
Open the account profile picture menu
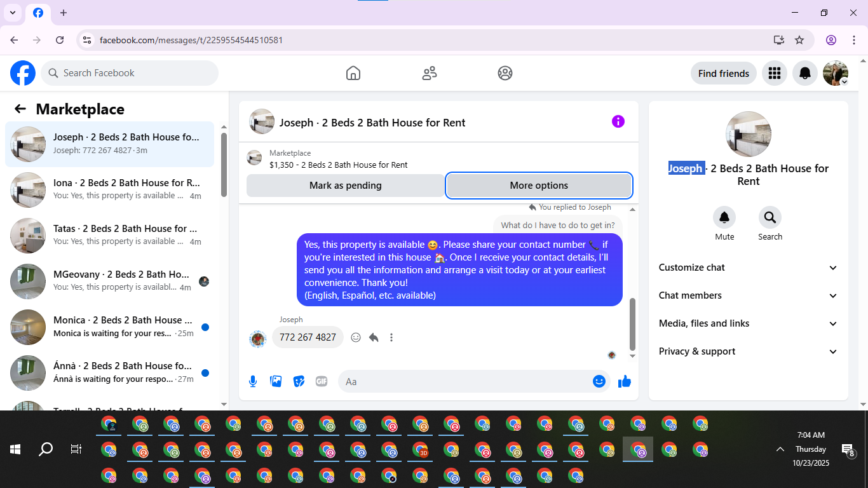pos(836,73)
